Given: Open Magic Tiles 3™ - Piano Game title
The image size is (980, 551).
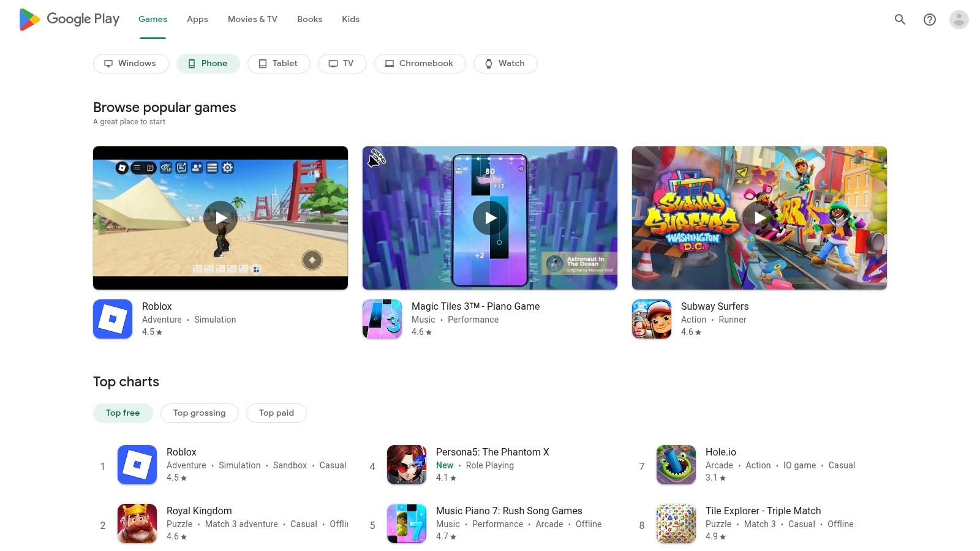Looking at the screenshot, I should tap(475, 307).
